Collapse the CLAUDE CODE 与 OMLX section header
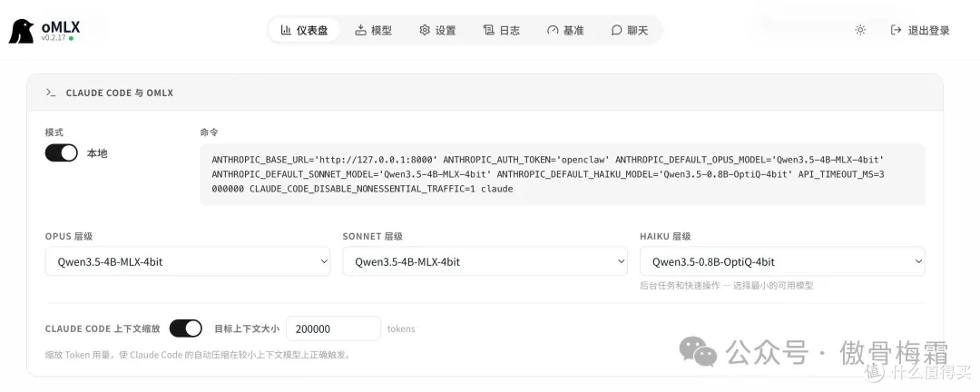 [485, 93]
